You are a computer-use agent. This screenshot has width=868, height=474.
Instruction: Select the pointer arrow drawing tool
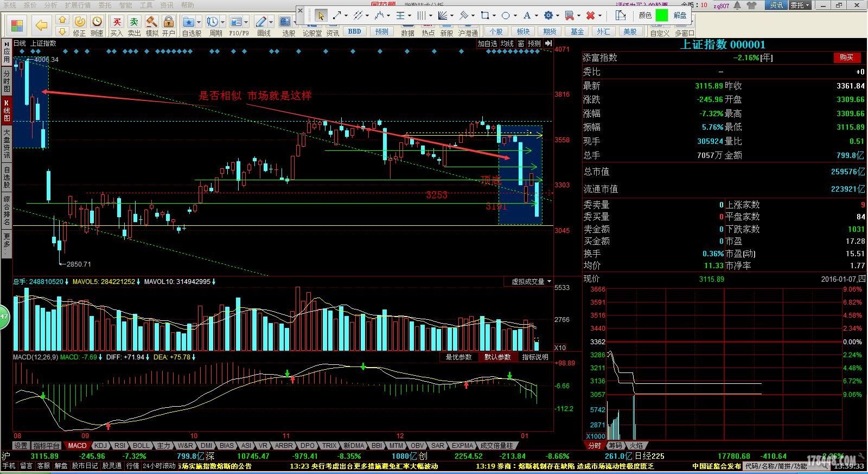[x=321, y=15]
